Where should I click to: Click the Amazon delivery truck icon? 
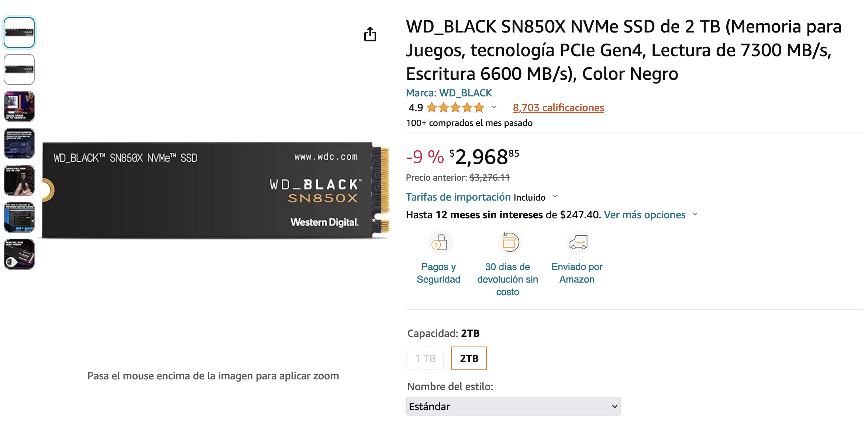pos(578,242)
